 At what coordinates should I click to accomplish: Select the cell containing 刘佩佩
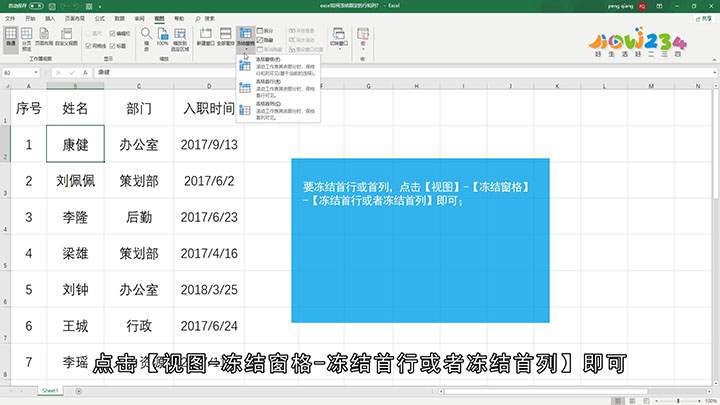[x=75, y=180]
